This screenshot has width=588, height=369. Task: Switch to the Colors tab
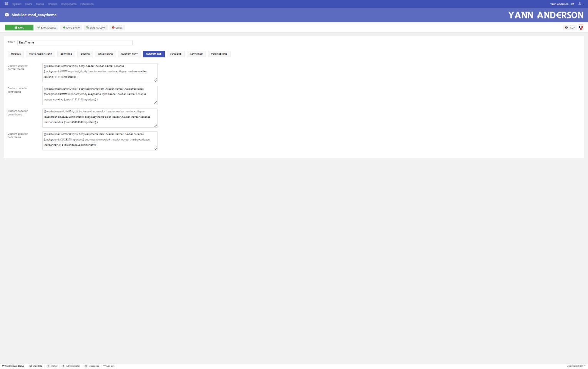tap(85, 54)
